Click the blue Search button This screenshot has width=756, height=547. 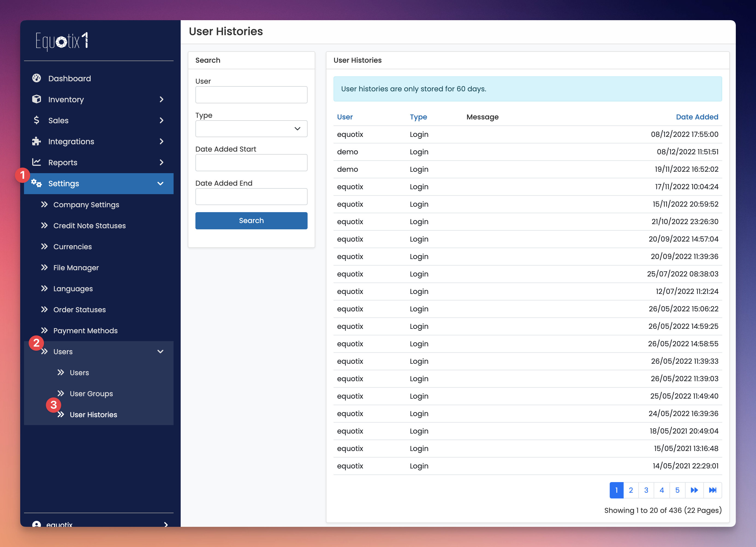(x=251, y=221)
